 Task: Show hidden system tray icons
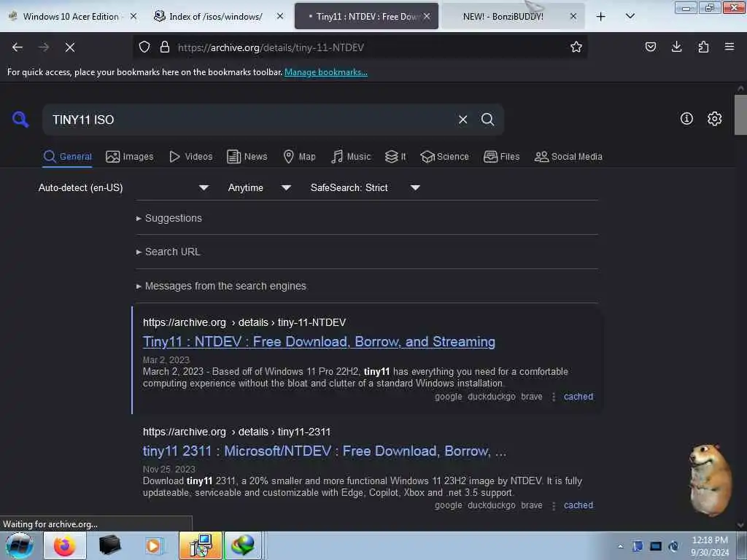coord(620,546)
